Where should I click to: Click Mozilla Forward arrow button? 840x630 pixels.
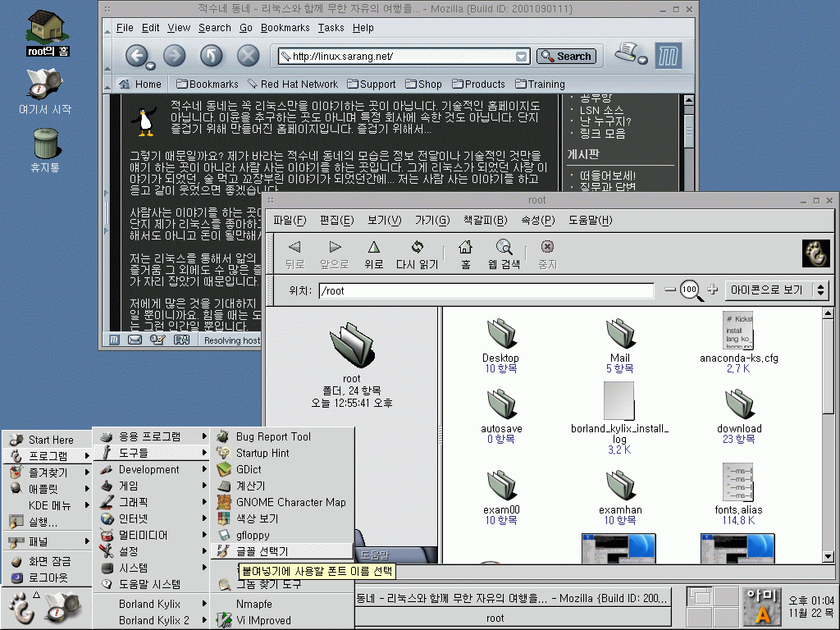(174, 55)
